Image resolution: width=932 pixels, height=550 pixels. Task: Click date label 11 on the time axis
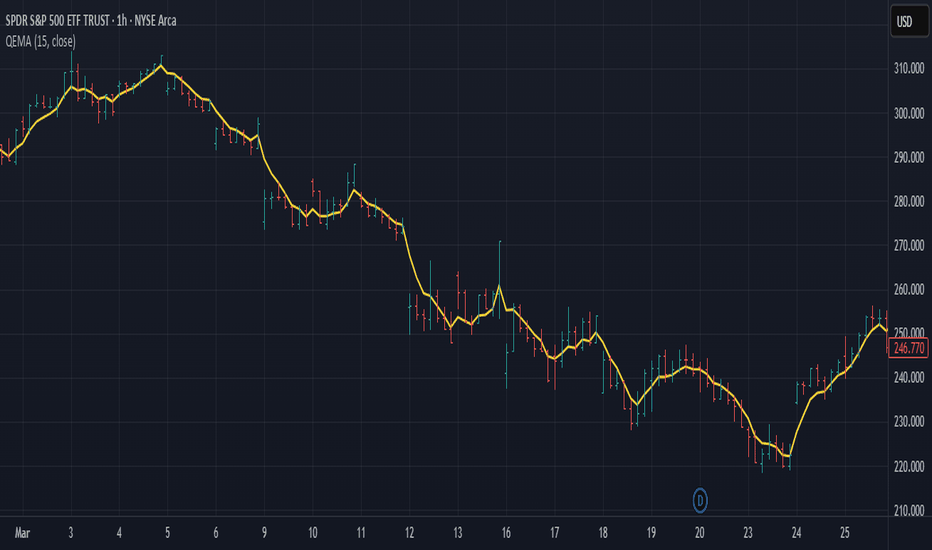361,533
